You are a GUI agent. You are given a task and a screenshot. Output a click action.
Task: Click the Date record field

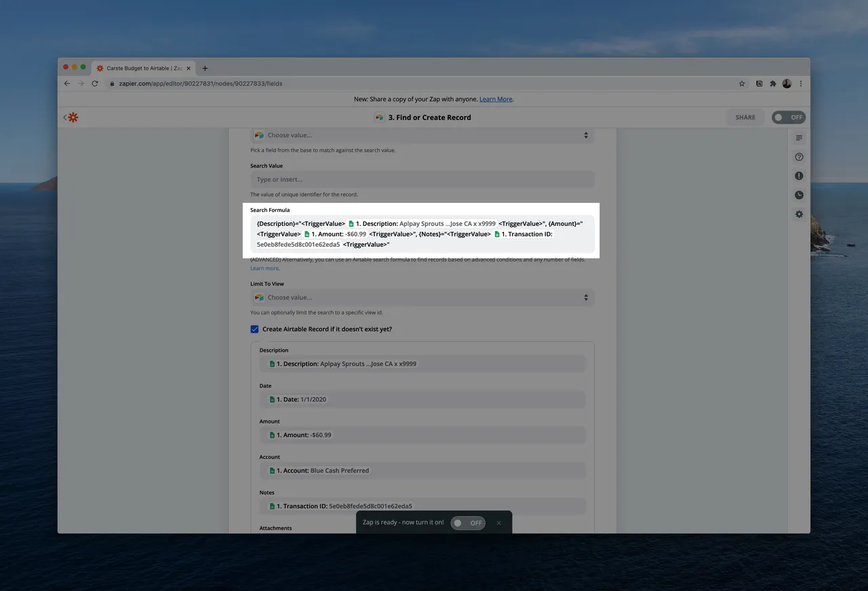click(x=422, y=399)
